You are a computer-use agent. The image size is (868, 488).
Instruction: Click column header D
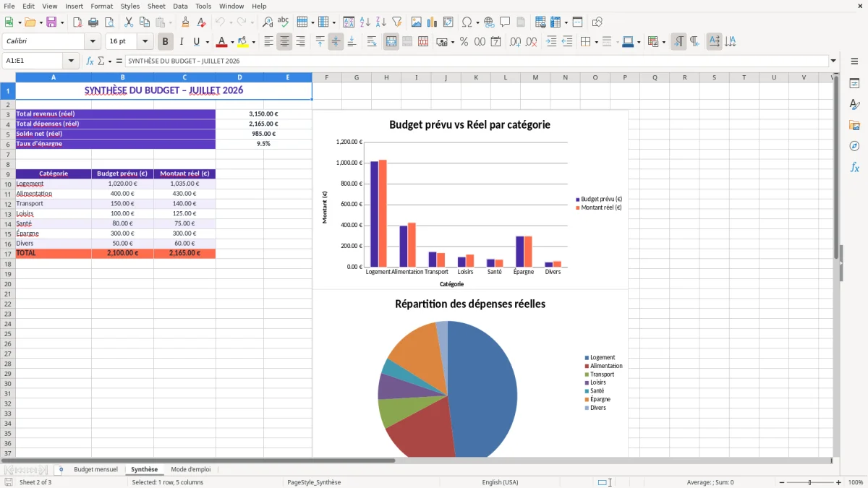click(x=239, y=77)
